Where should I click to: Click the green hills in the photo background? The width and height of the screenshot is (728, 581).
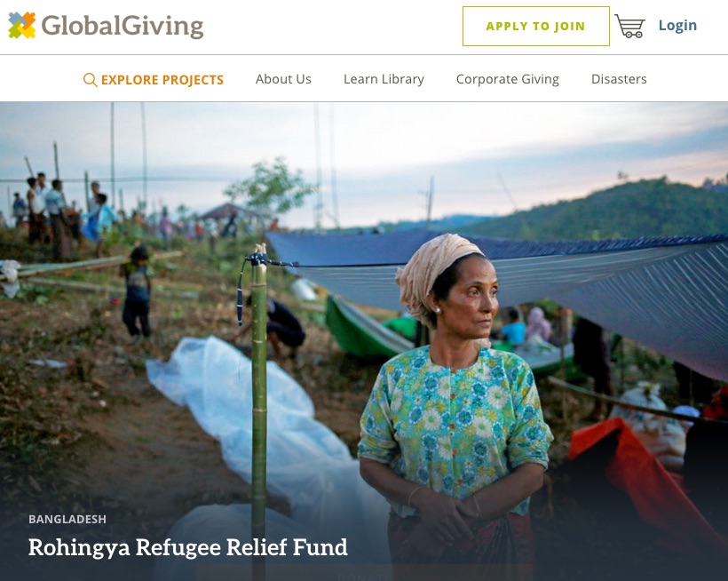click(604, 209)
